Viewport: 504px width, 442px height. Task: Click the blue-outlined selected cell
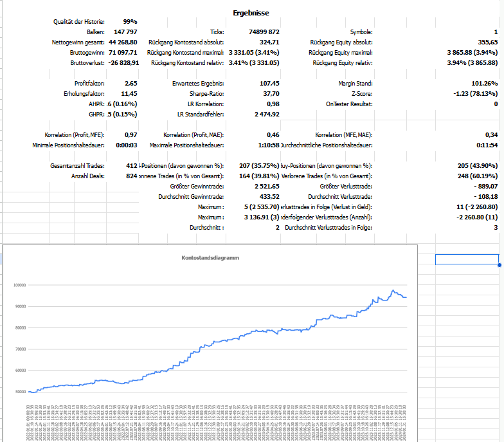(x=467, y=259)
